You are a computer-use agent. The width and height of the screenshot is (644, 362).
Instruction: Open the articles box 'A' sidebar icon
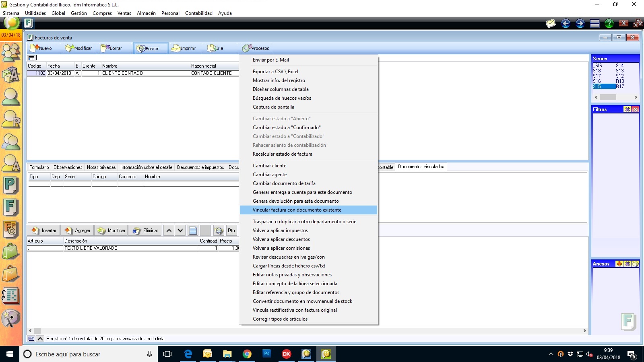pos(11,74)
